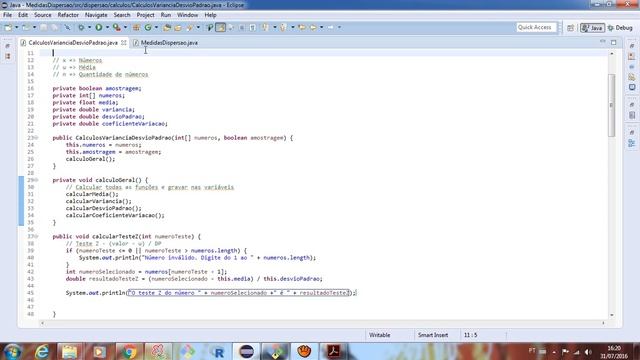Click the Run External Tools icon

coord(117,27)
